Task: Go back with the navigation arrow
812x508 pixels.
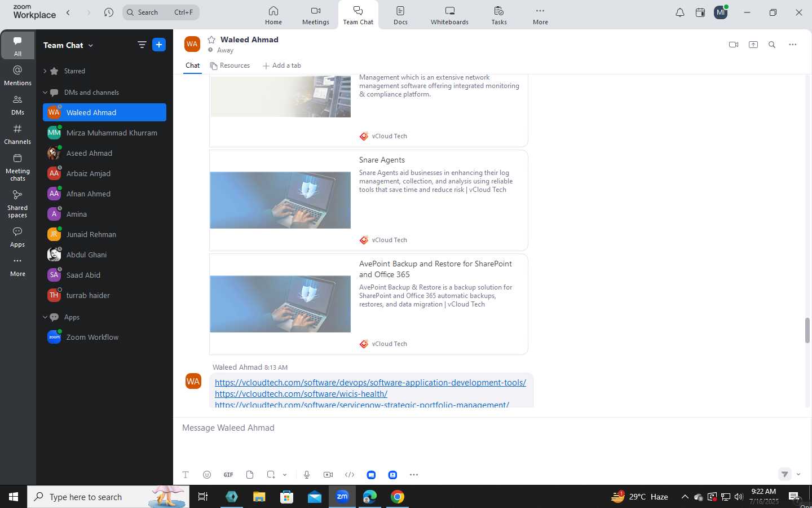Action: [x=68, y=12]
